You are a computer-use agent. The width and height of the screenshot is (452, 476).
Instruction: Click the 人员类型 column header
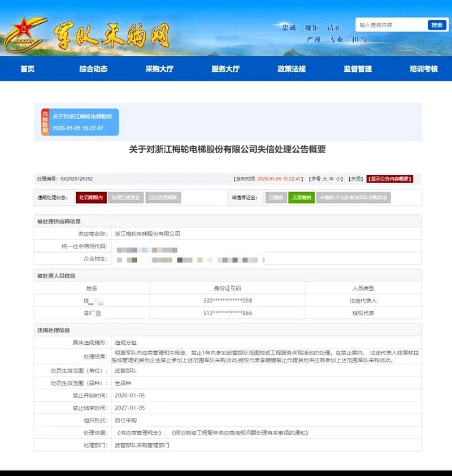click(363, 288)
